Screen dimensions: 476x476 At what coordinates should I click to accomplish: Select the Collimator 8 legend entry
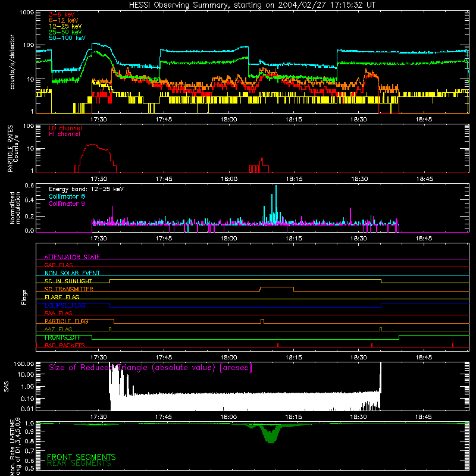[x=67, y=196]
